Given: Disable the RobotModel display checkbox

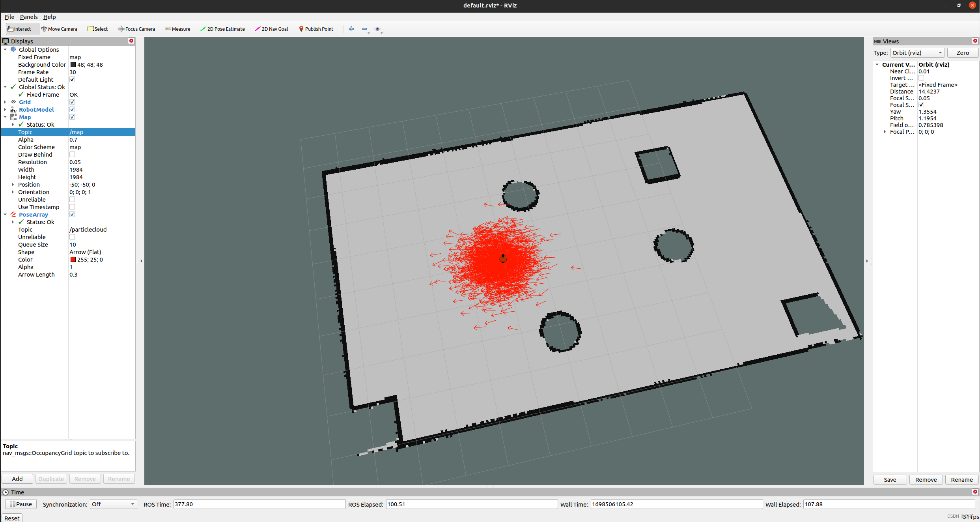Looking at the screenshot, I should 72,110.
